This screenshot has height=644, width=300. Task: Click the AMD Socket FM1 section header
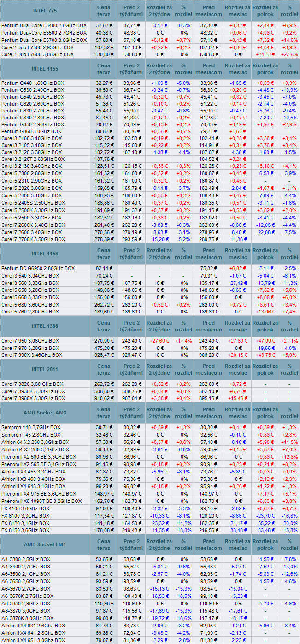45,544
